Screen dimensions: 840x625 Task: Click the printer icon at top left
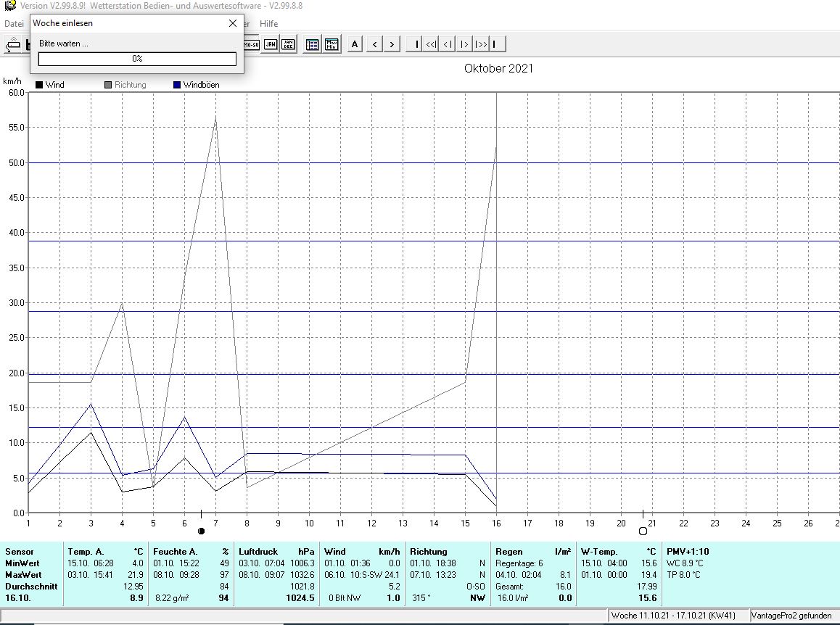coord(14,44)
